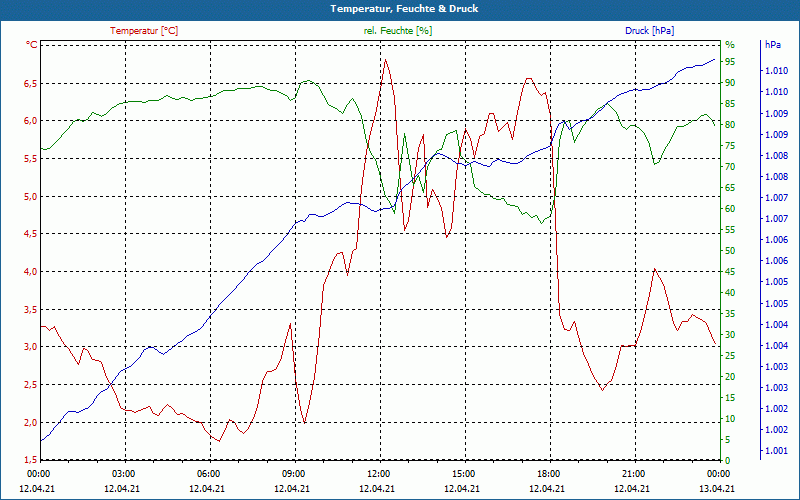
Task: Click the 3,0 tick on temperature axis
Action: pos(31,347)
